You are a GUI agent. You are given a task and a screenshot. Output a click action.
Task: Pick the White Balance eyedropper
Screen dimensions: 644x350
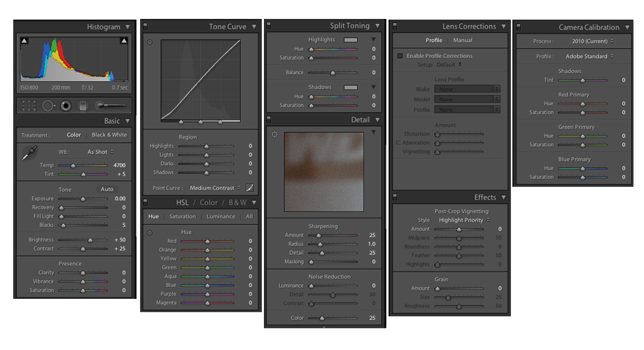point(29,153)
